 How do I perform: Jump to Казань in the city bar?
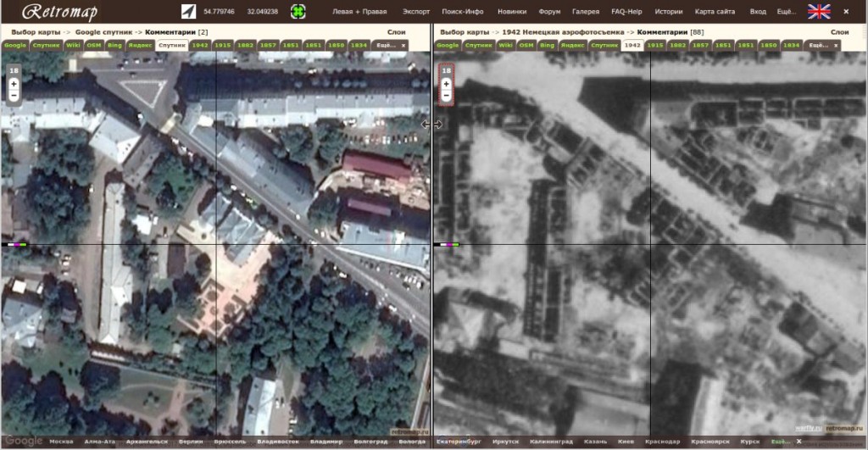click(x=595, y=442)
